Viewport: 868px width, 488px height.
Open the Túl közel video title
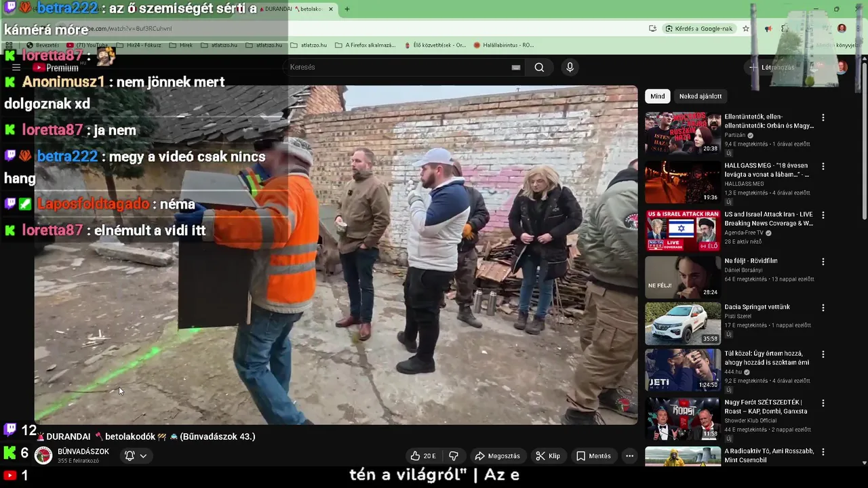[767, 358]
